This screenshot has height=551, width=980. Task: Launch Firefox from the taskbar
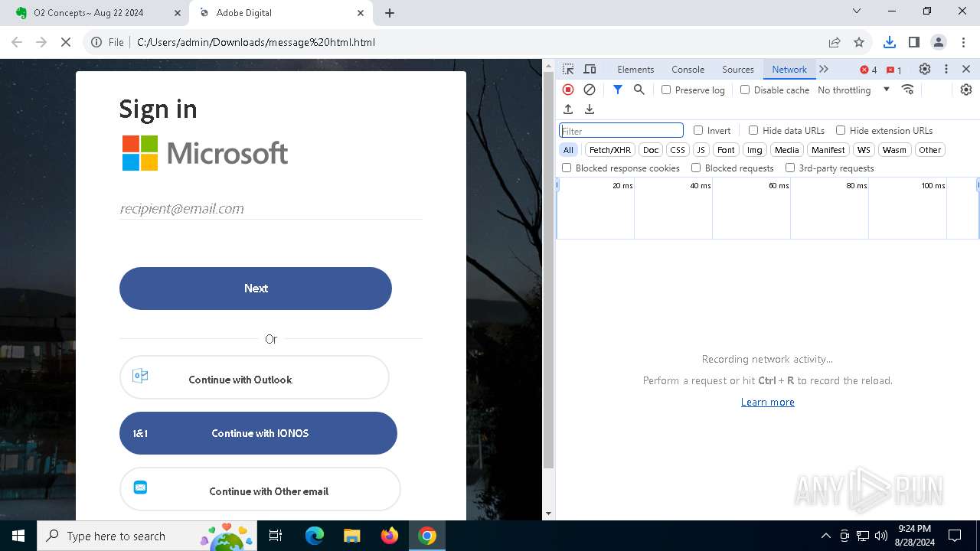390,536
